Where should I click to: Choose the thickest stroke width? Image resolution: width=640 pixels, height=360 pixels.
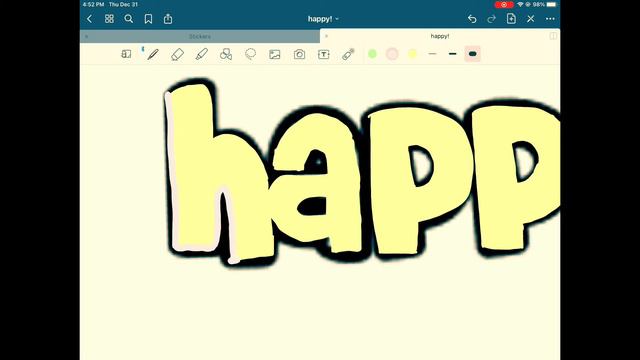tap(473, 54)
